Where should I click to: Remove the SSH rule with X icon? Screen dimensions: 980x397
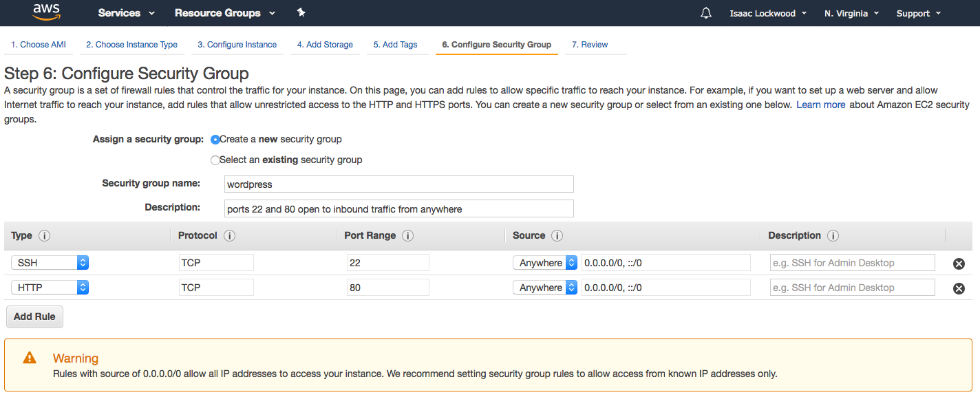(x=958, y=264)
